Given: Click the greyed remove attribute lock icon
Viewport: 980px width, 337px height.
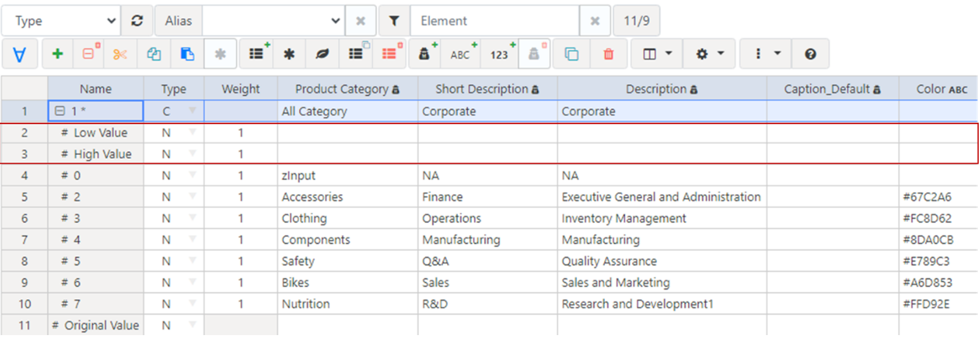Looking at the screenshot, I should click(535, 54).
